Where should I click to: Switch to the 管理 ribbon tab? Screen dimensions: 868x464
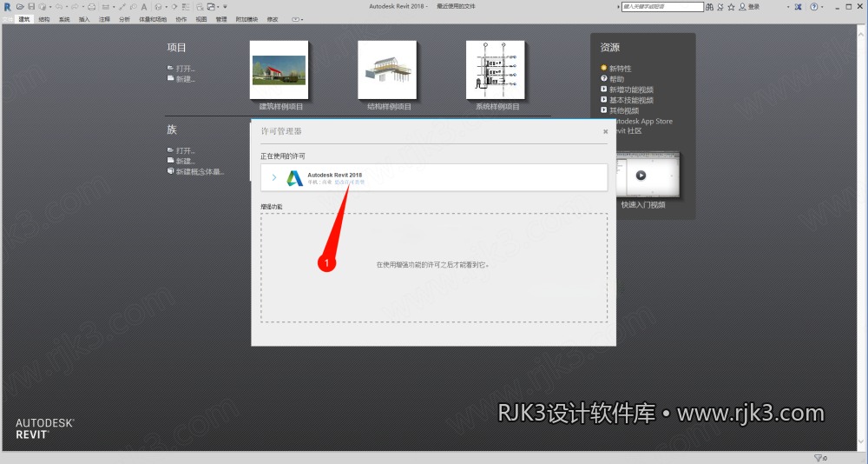pos(220,19)
